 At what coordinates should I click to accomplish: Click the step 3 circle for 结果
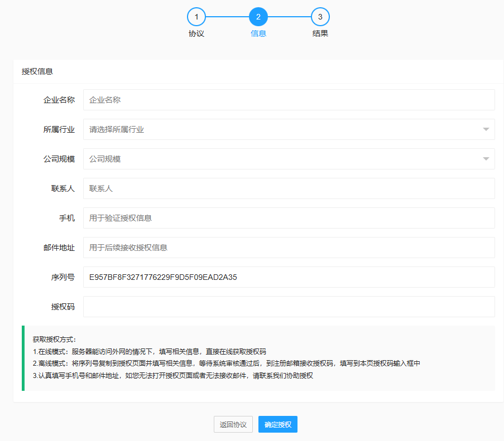(x=320, y=17)
